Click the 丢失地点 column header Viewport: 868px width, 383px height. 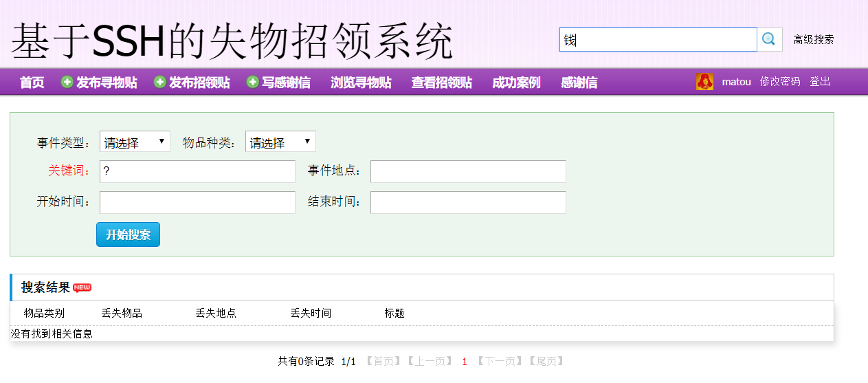[x=216, y=314]
